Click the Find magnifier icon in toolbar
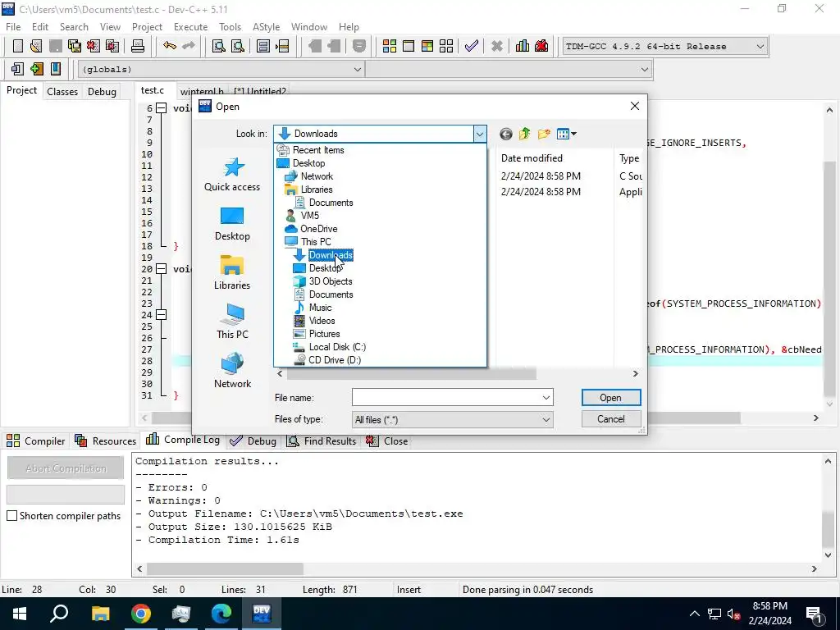Image resolution: width=840 pixels, height=630 pixels. pos(218,46)
